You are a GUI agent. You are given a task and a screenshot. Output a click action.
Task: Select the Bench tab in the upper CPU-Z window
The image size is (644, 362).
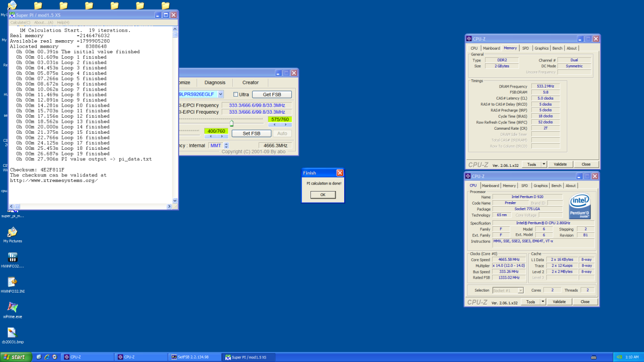557,48
